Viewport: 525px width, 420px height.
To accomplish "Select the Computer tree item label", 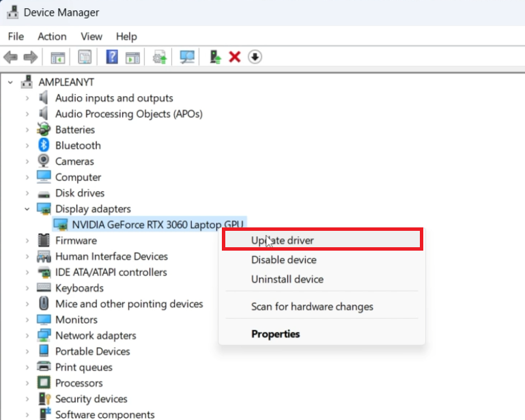I will [x=78, y=177].
